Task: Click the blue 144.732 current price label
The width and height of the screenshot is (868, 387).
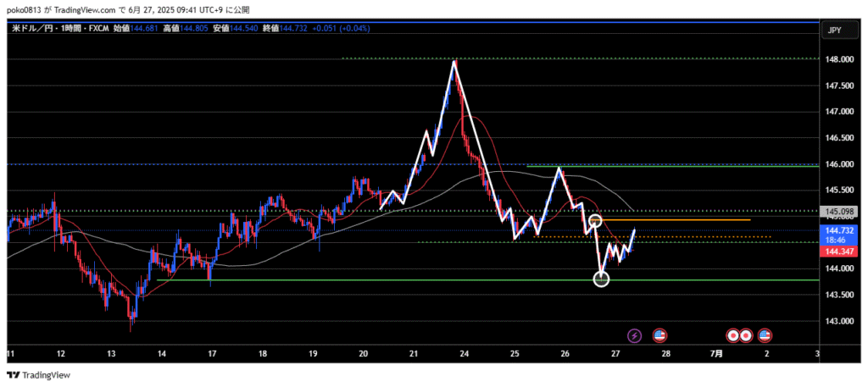Action: [837, 230]
